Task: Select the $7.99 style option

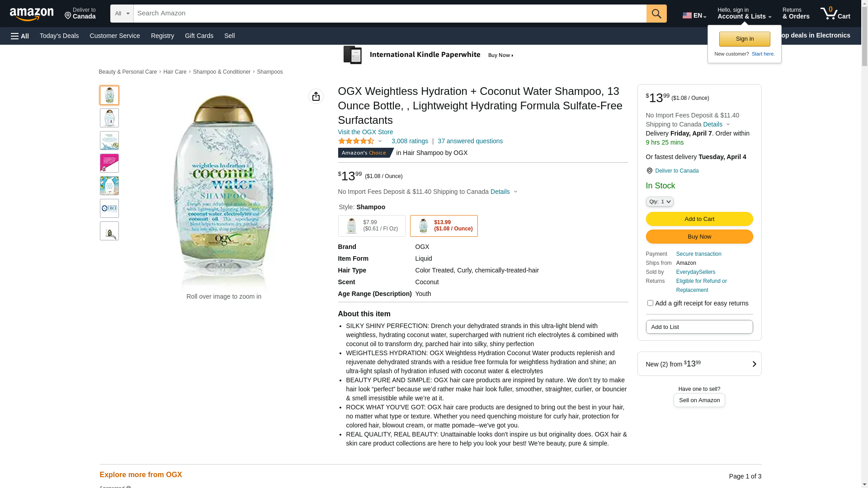Action: (372, 226)
